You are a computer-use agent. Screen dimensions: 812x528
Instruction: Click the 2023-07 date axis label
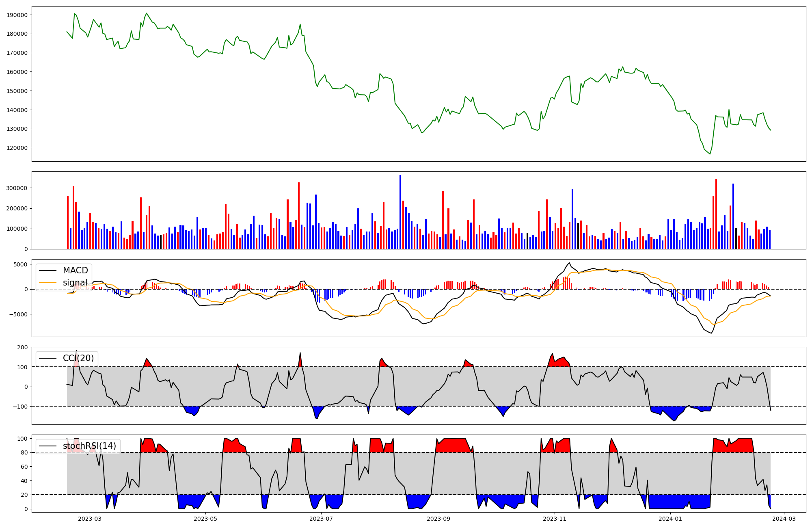[x=321, y=519]
